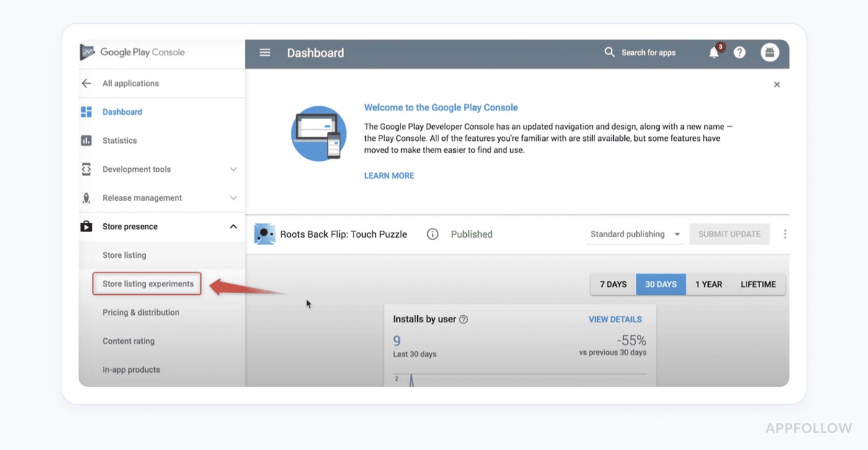Screen dimensions: 868x450
Task: Click the Welcome to the Google Play Console heading
Action: click(441, 107)
